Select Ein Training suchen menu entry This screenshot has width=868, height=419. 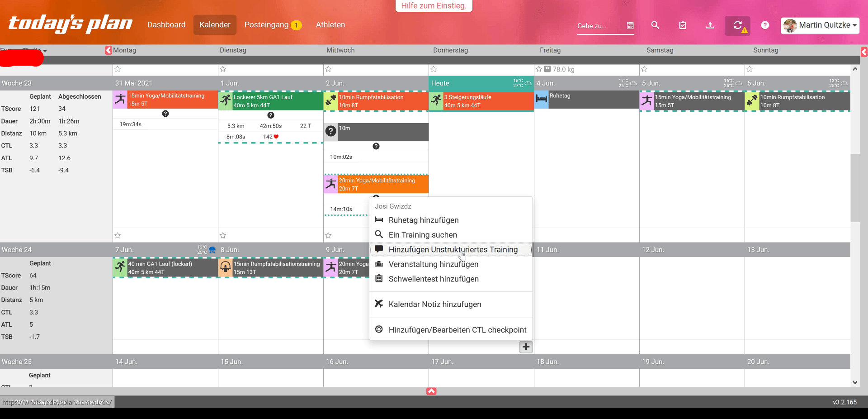451,235
